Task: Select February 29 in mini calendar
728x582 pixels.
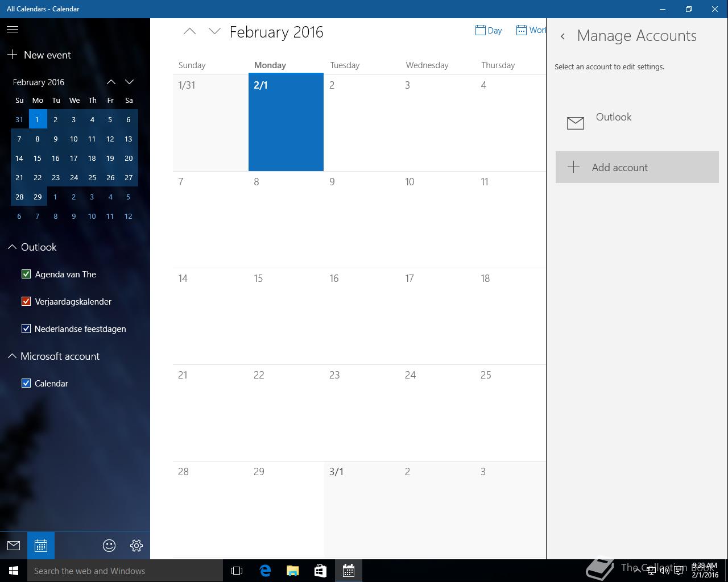Action: 38,197
